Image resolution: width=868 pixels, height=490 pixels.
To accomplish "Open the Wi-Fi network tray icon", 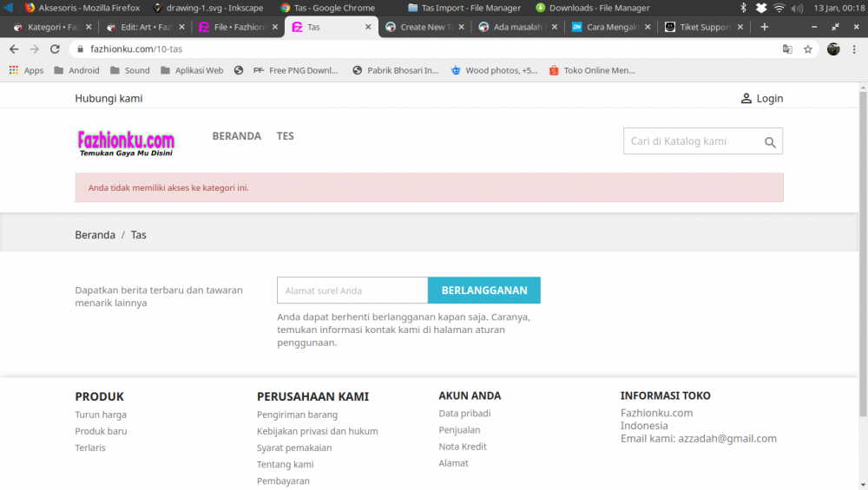I will (779, 8).
